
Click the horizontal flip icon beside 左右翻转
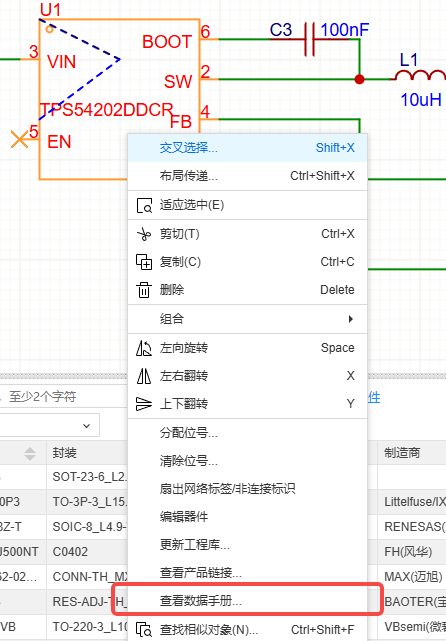[x=144, y=376]
